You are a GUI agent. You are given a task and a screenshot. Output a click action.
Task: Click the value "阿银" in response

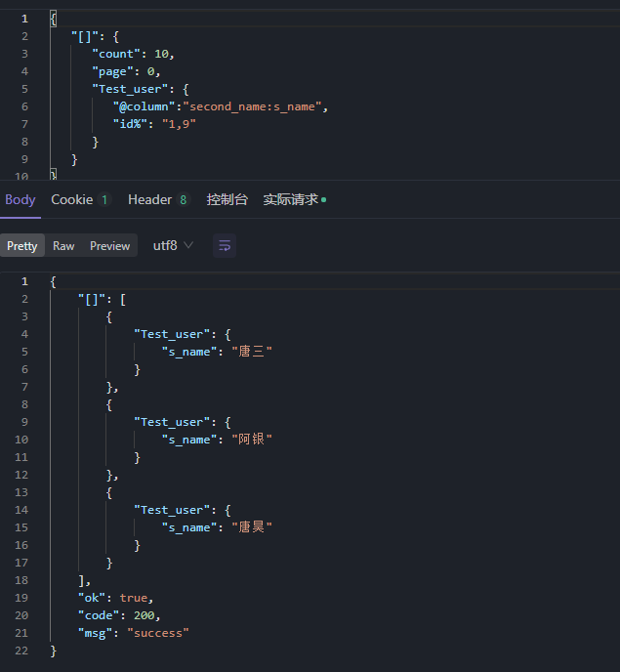click(x=252, y=440)
